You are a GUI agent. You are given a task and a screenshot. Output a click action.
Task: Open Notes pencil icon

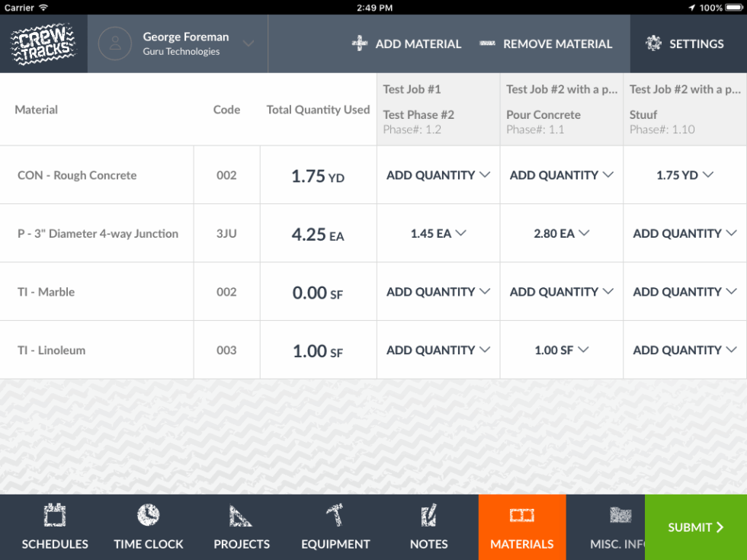click(428, 516)
